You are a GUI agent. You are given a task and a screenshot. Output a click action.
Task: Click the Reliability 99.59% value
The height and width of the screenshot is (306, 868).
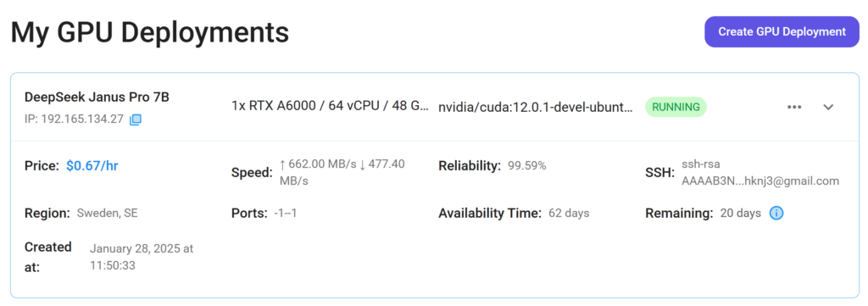pyautogui.click(x=527, y=165)
